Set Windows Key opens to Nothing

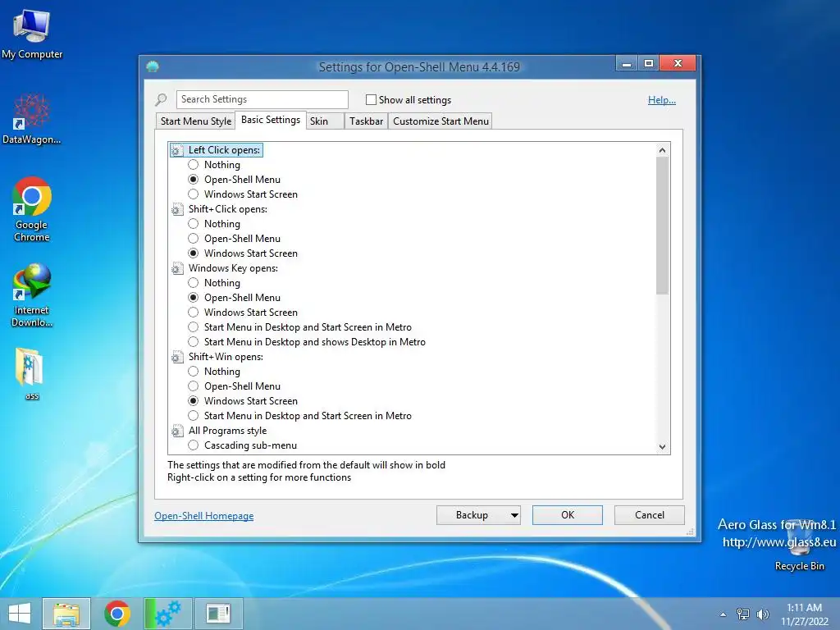click(x=194, y=282)
